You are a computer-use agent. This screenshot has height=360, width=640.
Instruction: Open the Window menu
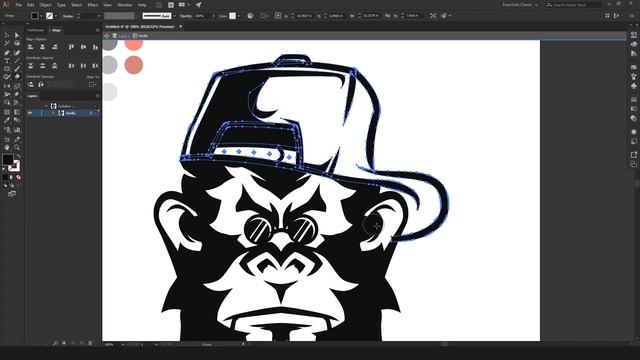(x=125, y=5)
